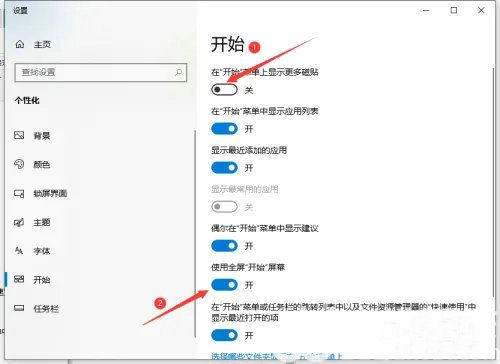500x364 pixels.
Task: Click the 查找设置 search box
Action: point(101,72)
